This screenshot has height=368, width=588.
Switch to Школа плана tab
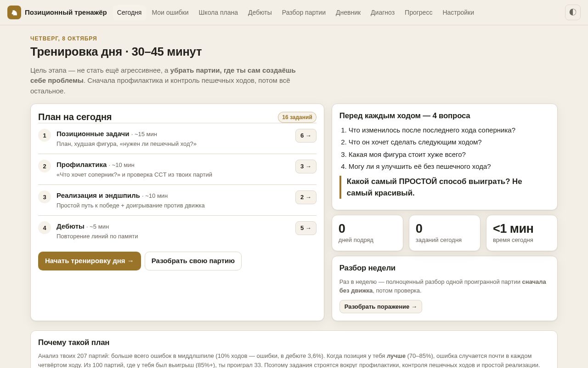(x=218, y=12)
